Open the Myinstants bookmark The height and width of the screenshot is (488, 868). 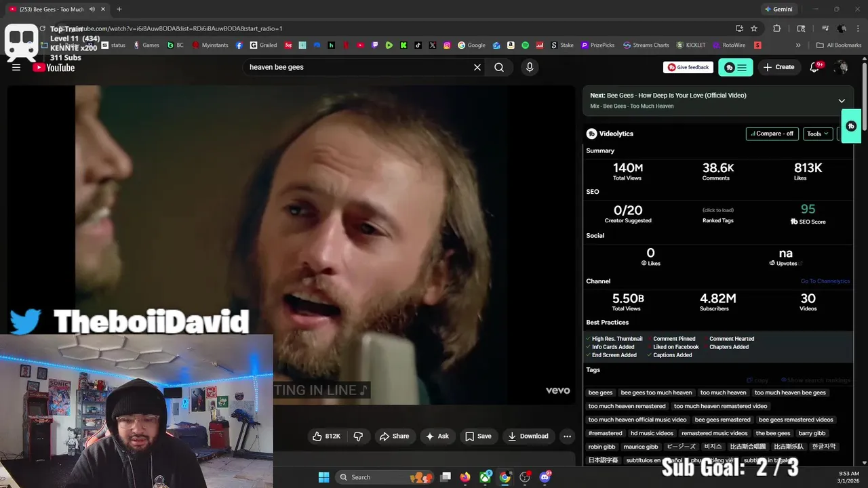pos(210,45)
